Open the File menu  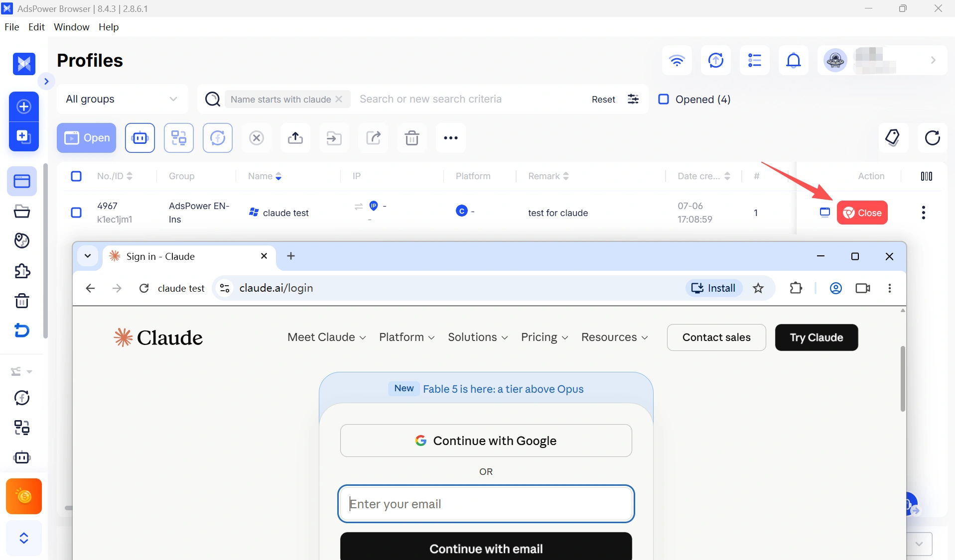[x=11, y=27]
